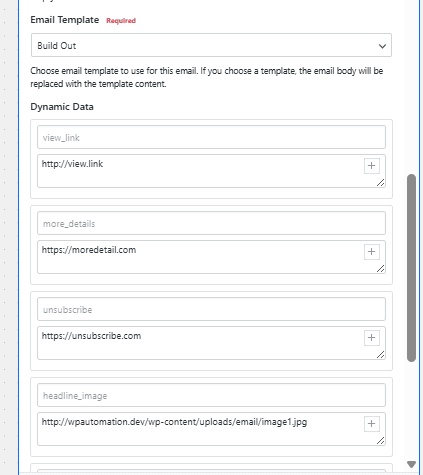
Task: Click into the http://view.link textarea
Action: coord(200,171)
